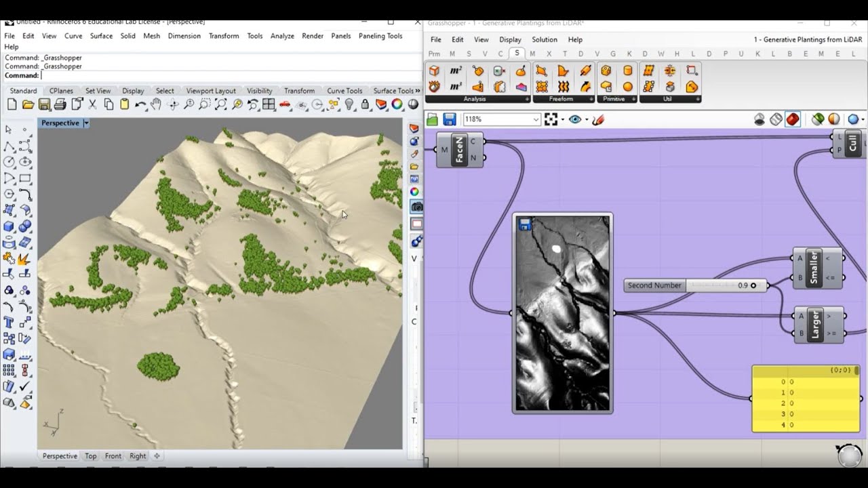Click the Save diskette icon in Rhino toolbar
The image size is (868, 488).
(44, 104)
